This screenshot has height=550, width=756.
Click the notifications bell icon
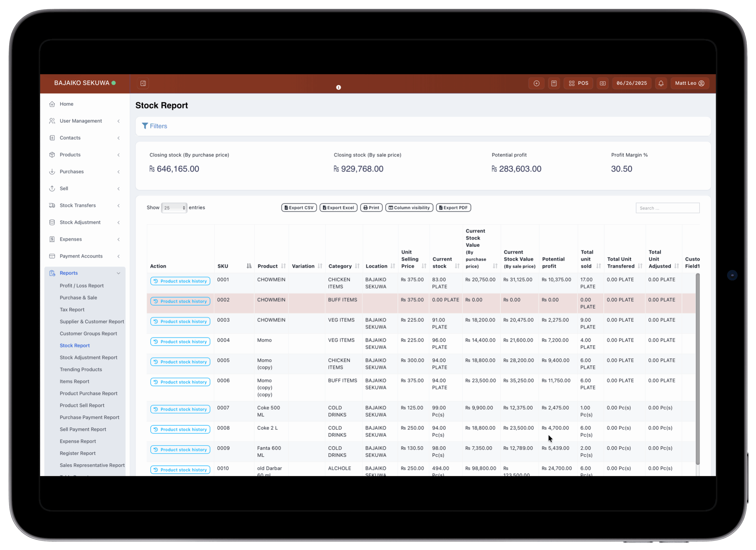(661, 83)
